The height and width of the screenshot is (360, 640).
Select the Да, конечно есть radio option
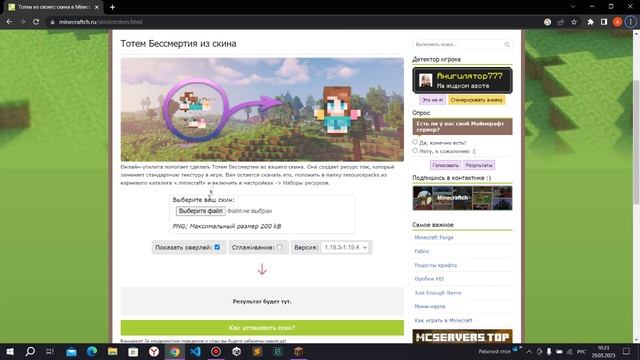[415, 142]
